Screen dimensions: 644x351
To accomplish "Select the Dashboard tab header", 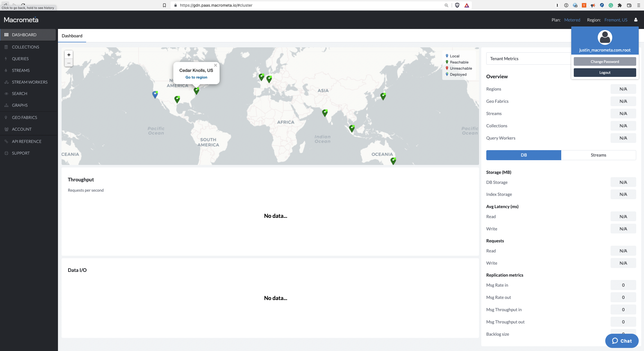I will tap(72, 36).
